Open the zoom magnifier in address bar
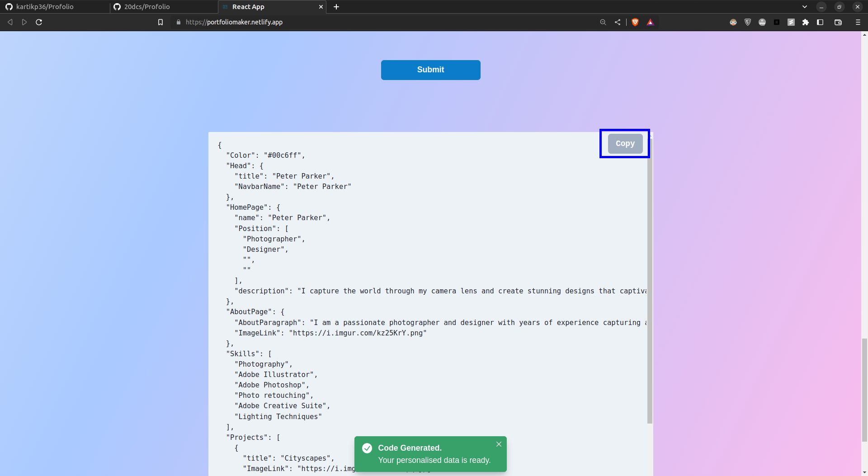 click(x=603, y=22)
